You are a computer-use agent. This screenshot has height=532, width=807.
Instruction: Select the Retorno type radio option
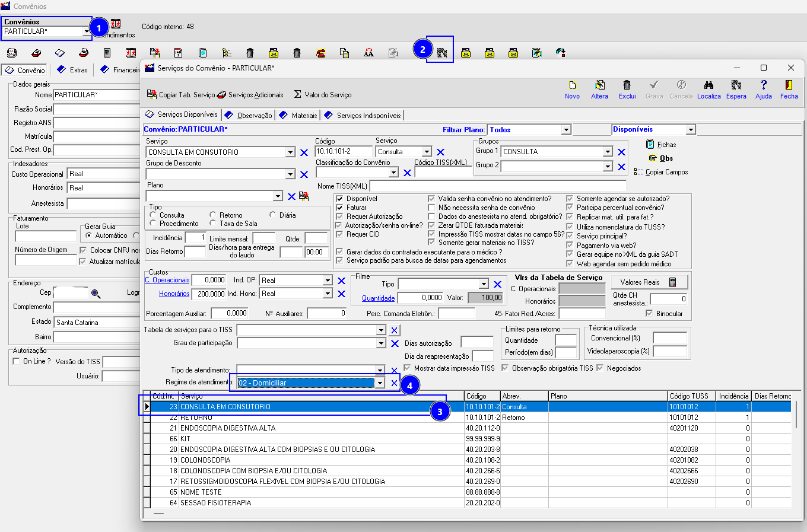[213, 215]
